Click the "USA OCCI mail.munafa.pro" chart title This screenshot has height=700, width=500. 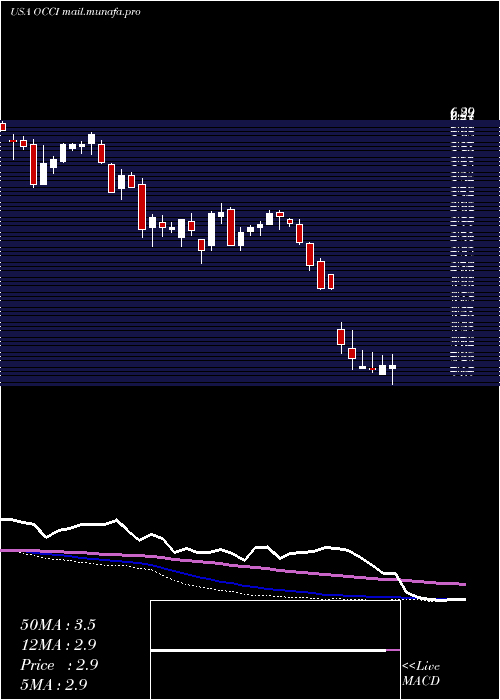pyautogui.click(x=75, y=12)
